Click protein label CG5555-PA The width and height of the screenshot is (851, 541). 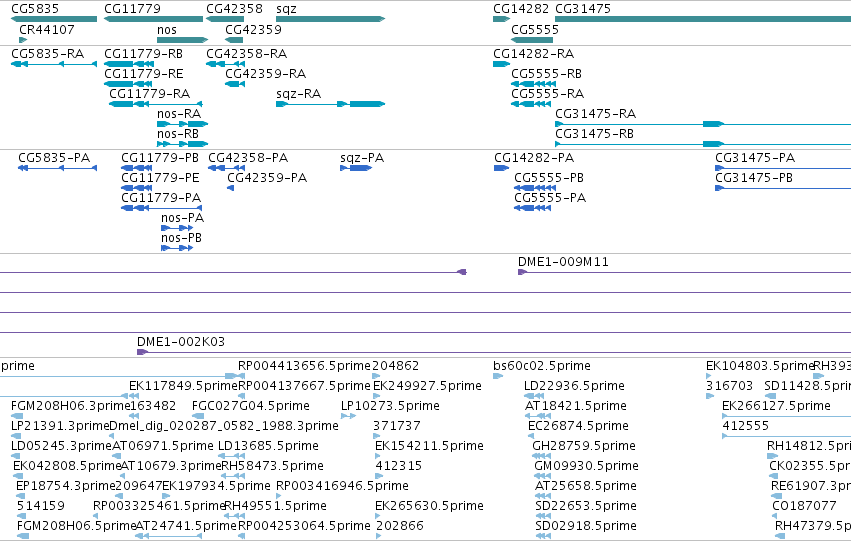click(550, 198)
